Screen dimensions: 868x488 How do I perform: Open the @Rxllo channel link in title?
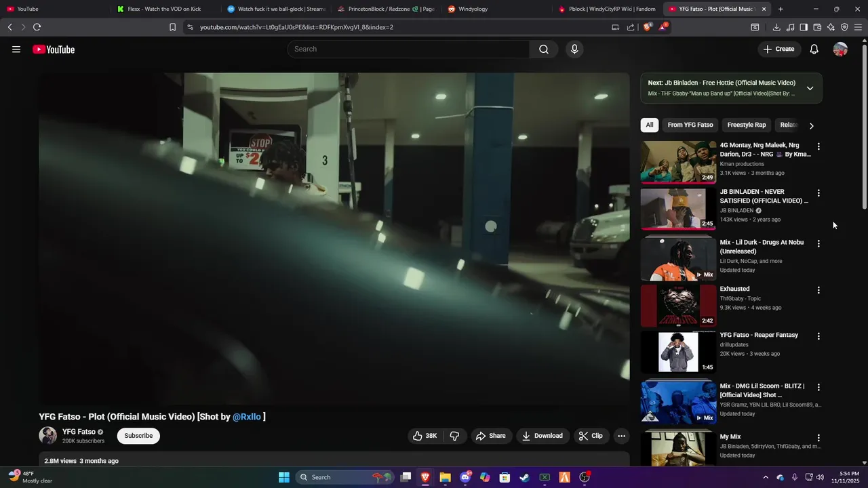247,417
